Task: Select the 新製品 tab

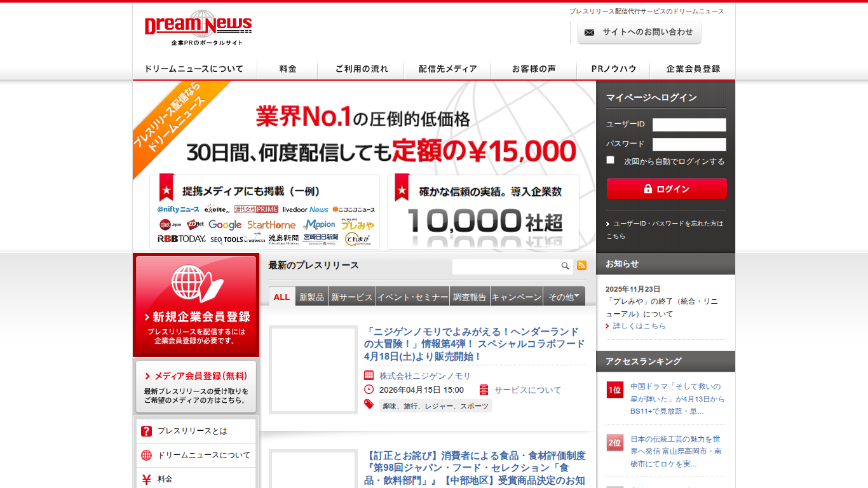Action: 312,297
